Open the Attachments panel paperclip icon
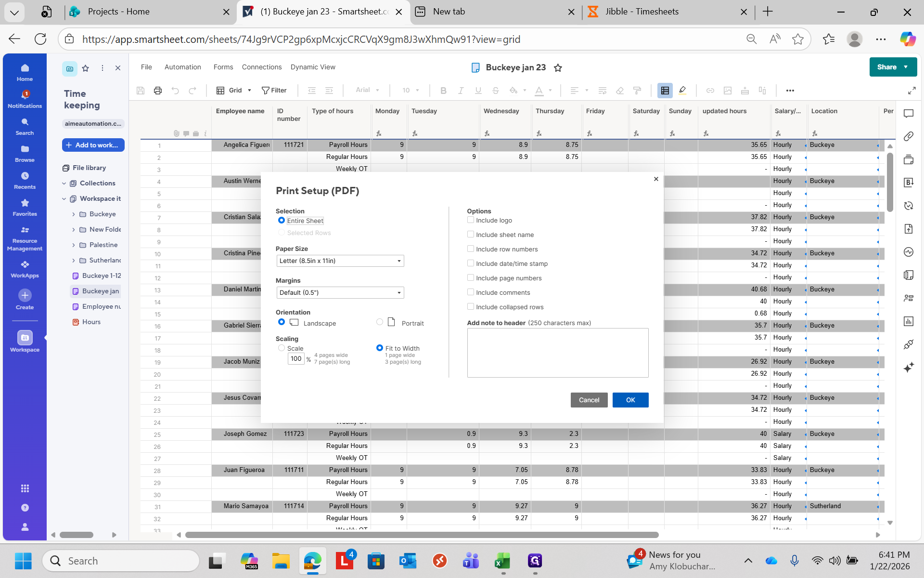Viewport: 924px width, 578px height. click(908, 136)
